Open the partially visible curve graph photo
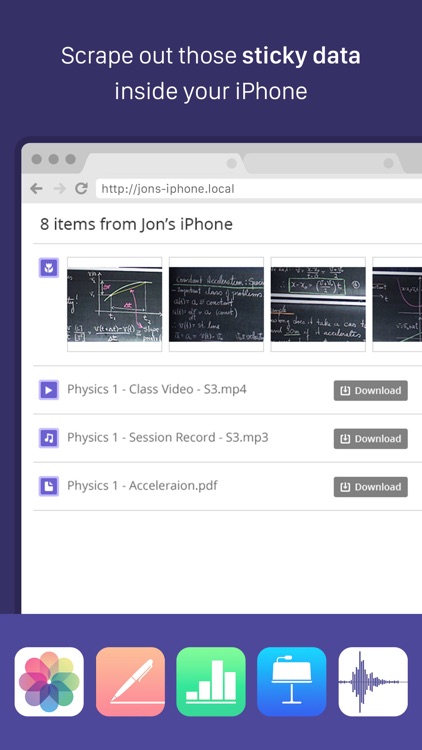The height and width of the screenshot is (750, 422). (397, 304)
